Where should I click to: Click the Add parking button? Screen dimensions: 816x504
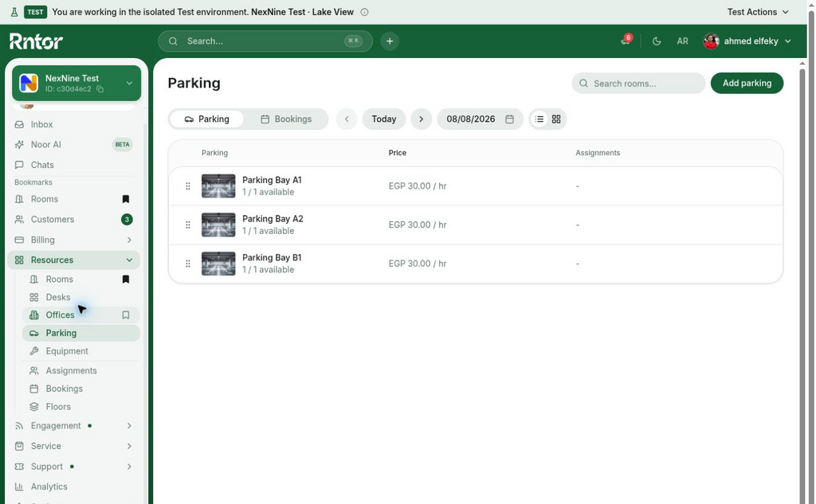click(747, 84)
